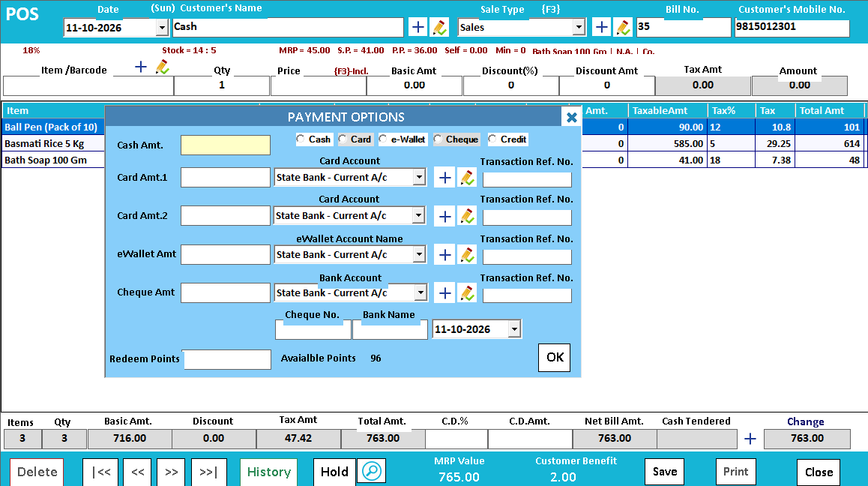Select the Basmati Rice 5 Kg row
This screenshot has height=486, width=868.
(433, 143)
